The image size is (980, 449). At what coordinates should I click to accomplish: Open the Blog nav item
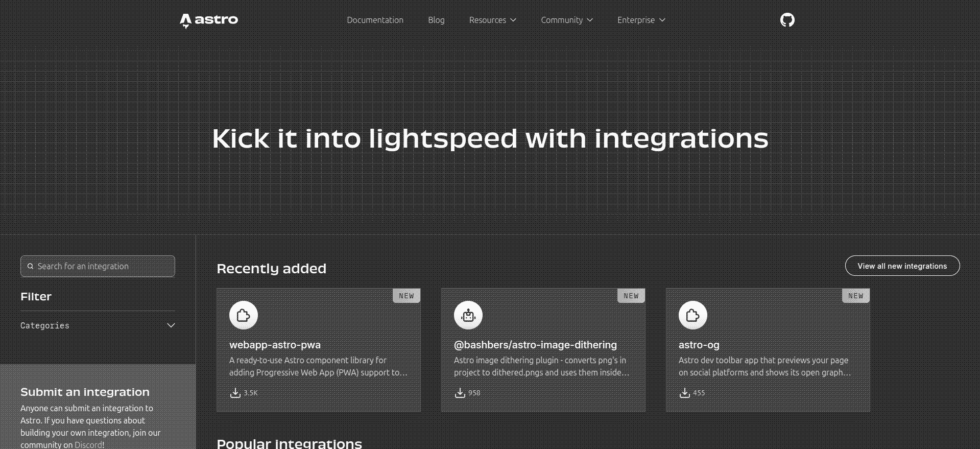pyautogui.click(x=436, y=20)
